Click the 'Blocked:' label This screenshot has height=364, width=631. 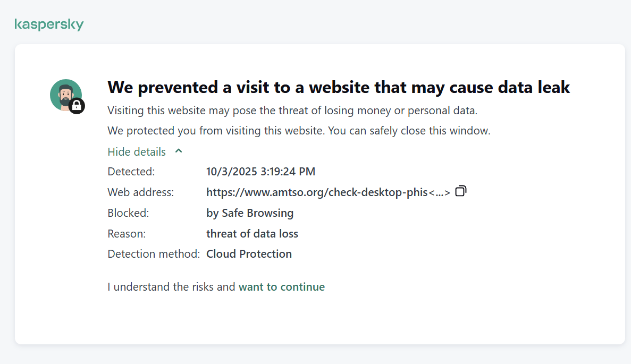point(128,213)
